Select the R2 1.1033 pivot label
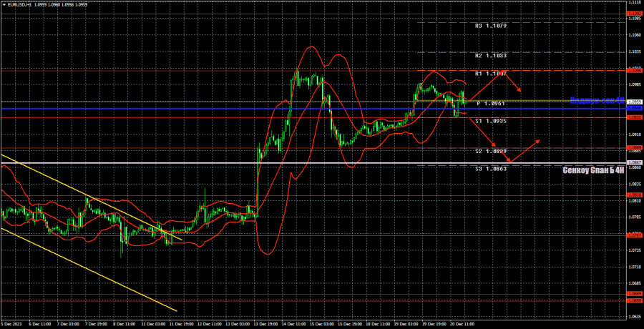 491,56
